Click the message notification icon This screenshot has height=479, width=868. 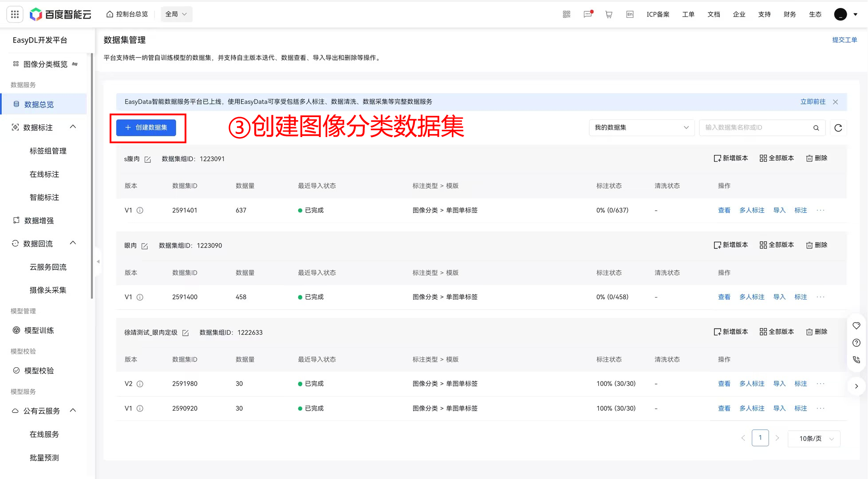[588, 14]
